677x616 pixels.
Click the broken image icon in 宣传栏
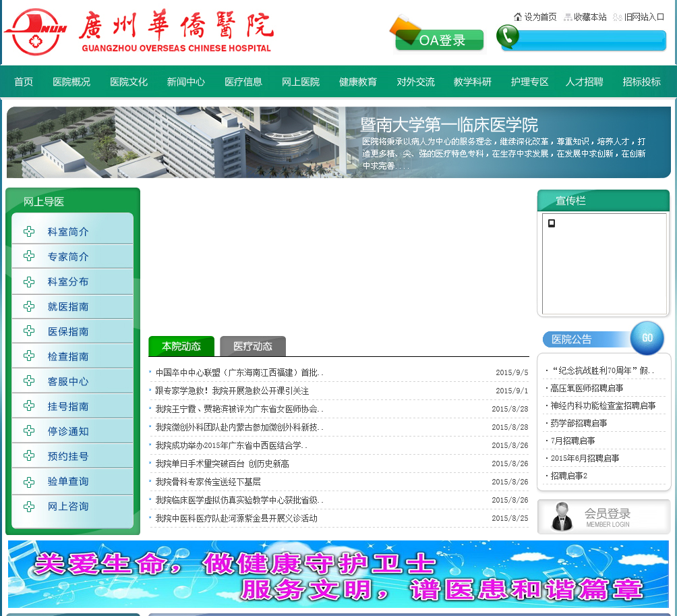pyautogui.click(x=552, y=223)
